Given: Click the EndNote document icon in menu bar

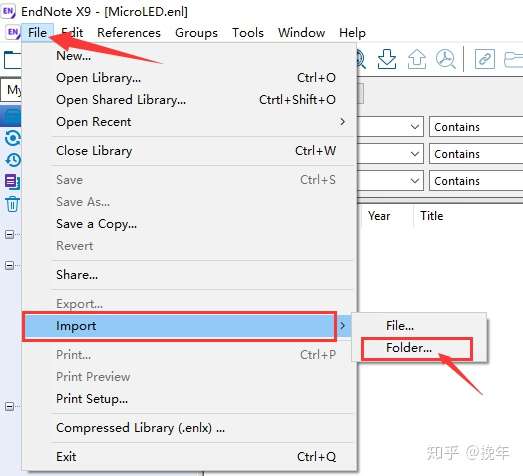Looking at the screenshot, I should click(x=13, y=33).
